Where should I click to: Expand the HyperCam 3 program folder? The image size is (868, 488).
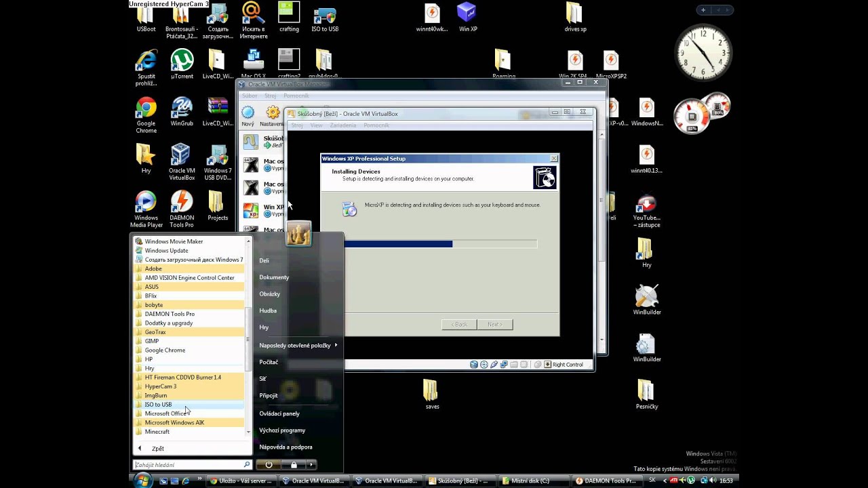coord(189,386)
